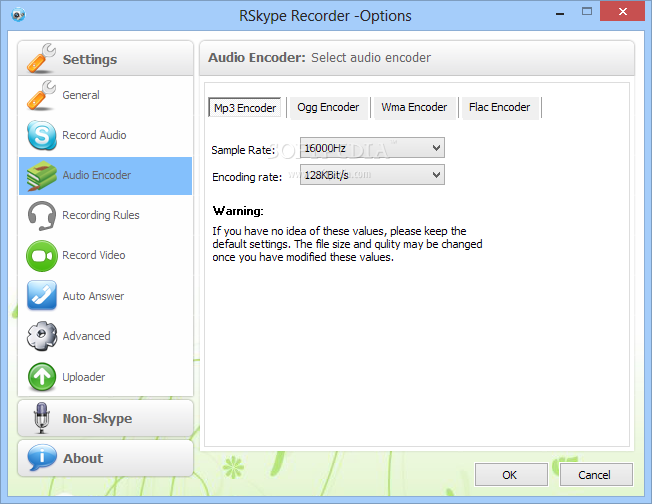652x504 pixels.
Task: Click the Cancel button
Action: (x=596, y=474)
